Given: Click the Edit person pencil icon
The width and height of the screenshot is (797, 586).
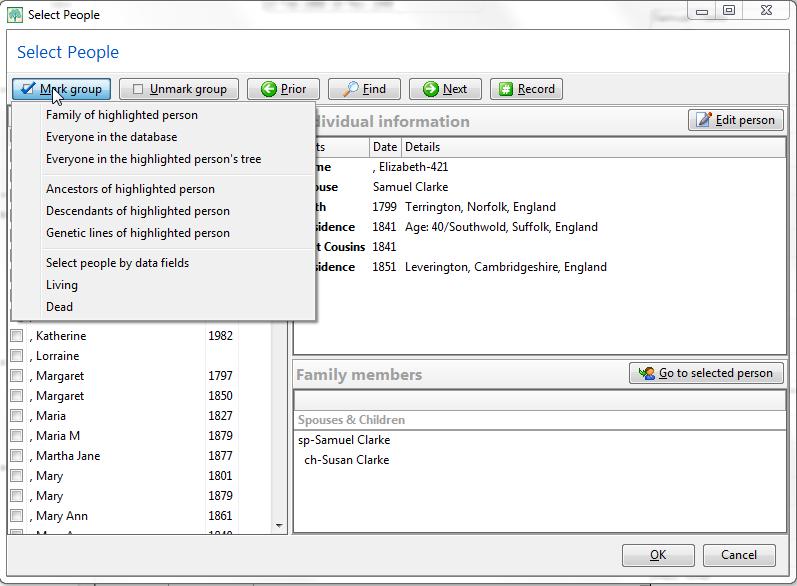Looking at the screenshot, I should (704, 119).
